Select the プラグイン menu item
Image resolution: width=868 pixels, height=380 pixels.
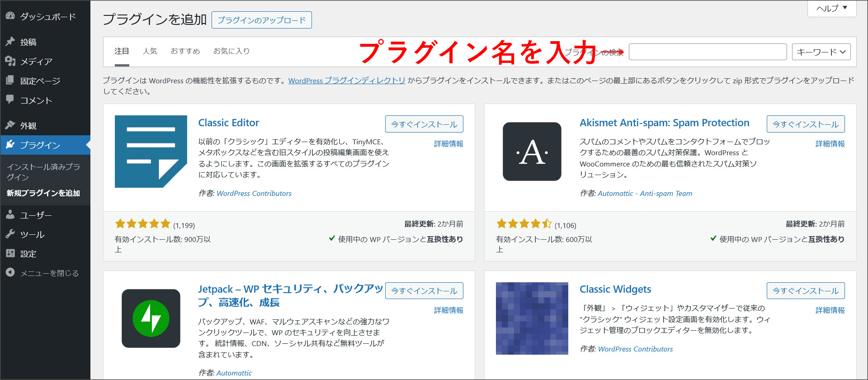pyautogui.click(x=45, y=145)
